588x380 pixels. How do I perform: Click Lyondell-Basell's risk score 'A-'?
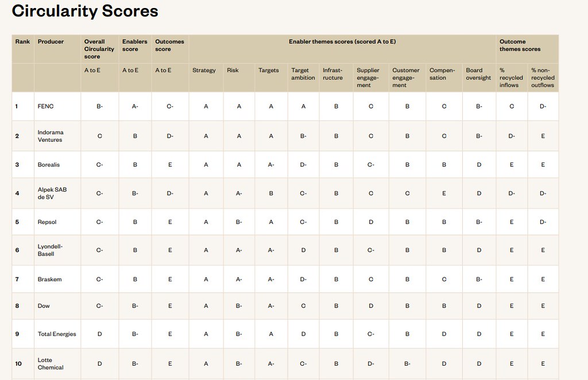tap(239, 250)
